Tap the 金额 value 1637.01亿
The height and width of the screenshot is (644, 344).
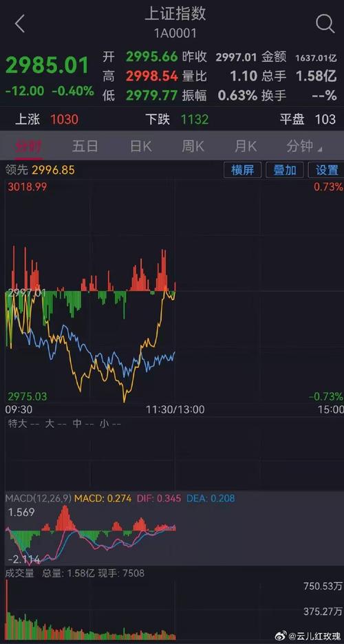tap(316, 58)
